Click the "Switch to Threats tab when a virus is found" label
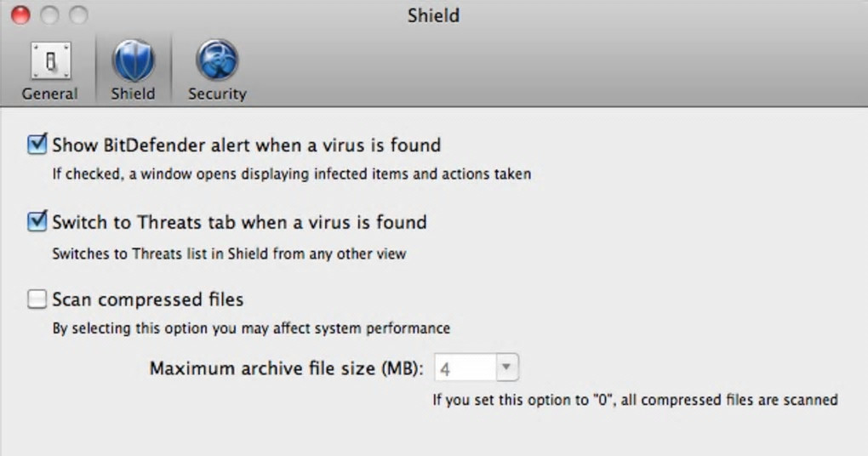 [x=239, y=222]
